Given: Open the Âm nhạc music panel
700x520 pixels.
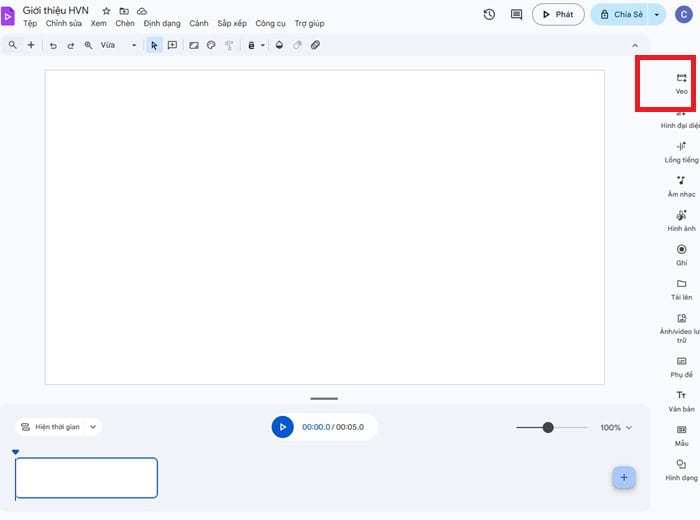Looking at the screenshot, I should [681, 184].
